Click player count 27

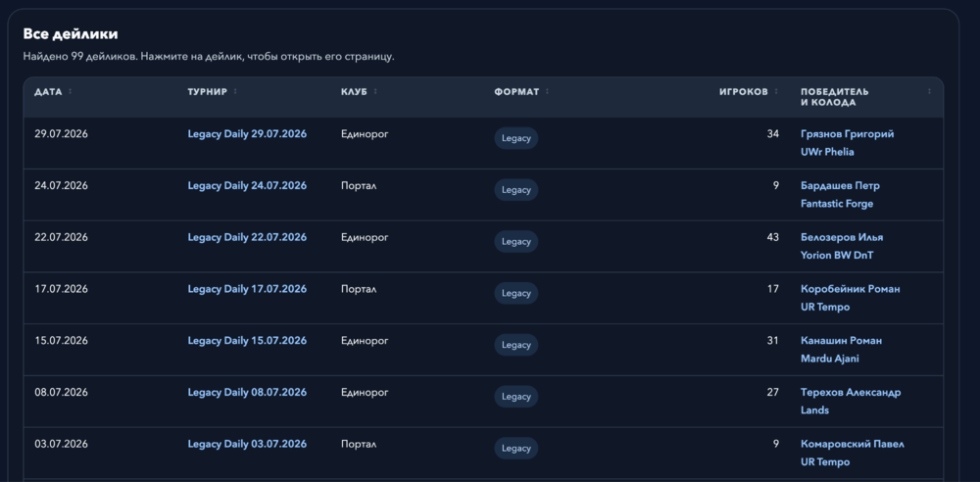[773, 393]
